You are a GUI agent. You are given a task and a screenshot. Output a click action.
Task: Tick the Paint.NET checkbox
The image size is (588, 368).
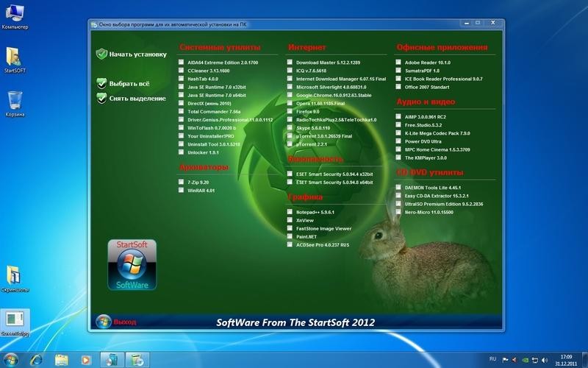(290, 236)
